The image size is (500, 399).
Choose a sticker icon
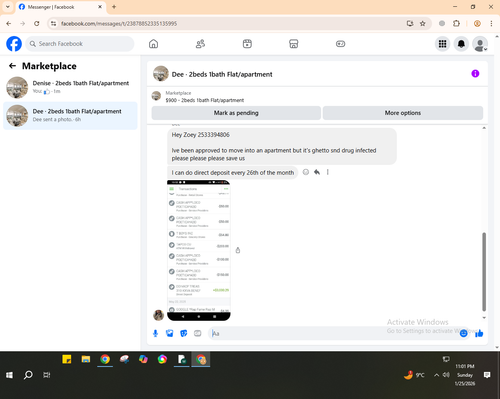[184, 333]
